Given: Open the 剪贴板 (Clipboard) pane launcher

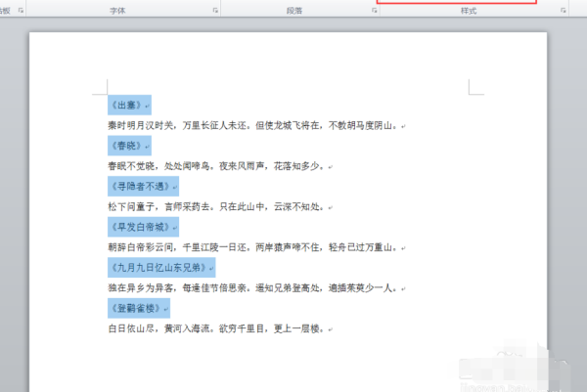Looking at the screenshot, I should coord(21,10).
